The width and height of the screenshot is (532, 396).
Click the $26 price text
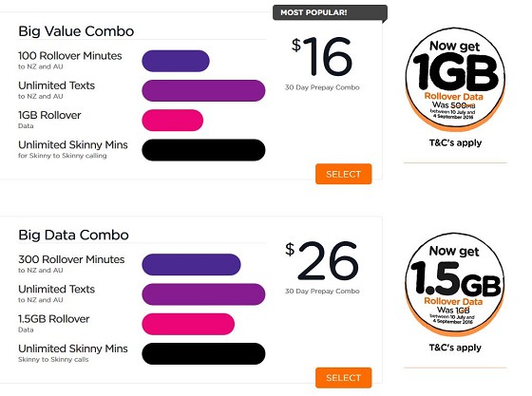pos(322,260)
